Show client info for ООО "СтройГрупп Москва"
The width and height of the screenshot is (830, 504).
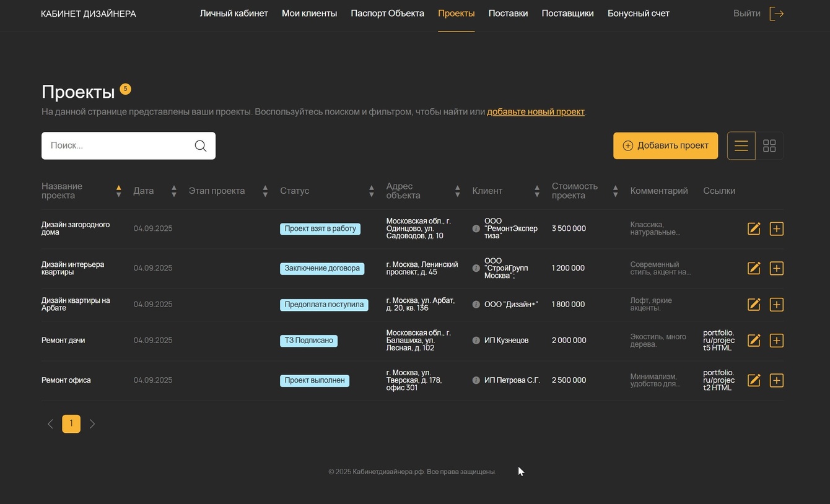(476, 268)
